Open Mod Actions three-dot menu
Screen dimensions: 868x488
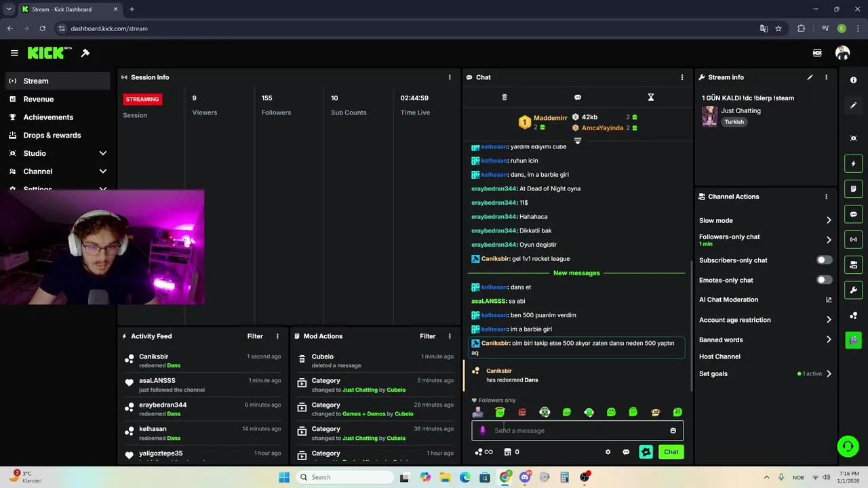click(450, 336)
